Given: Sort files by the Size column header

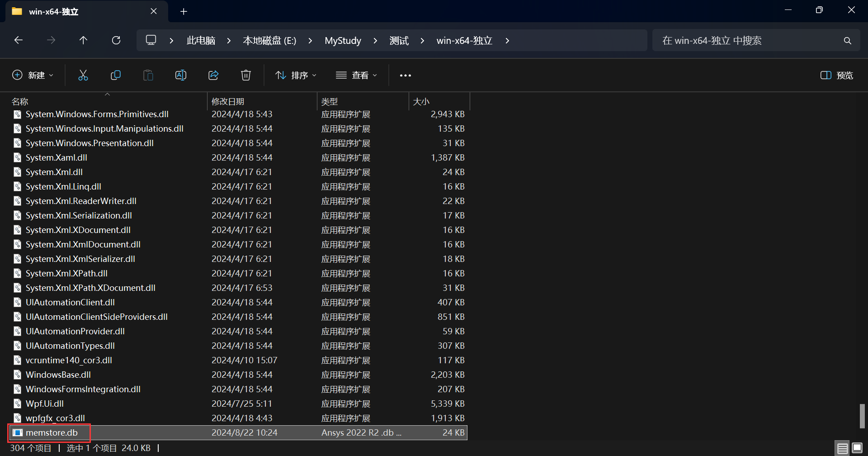Looking at the screenshot, I should (x=421, y=101).
